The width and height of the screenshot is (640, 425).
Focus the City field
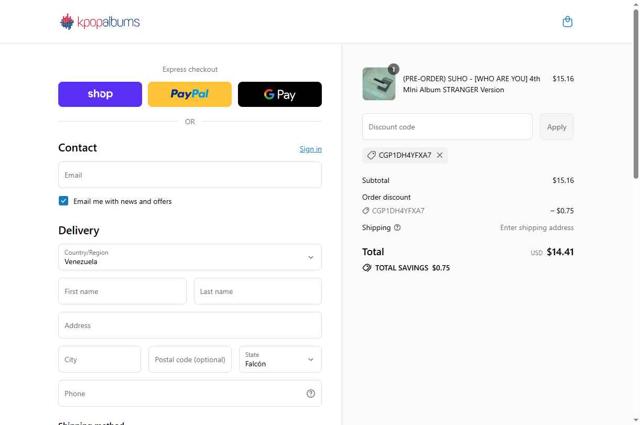pos(100,359)
